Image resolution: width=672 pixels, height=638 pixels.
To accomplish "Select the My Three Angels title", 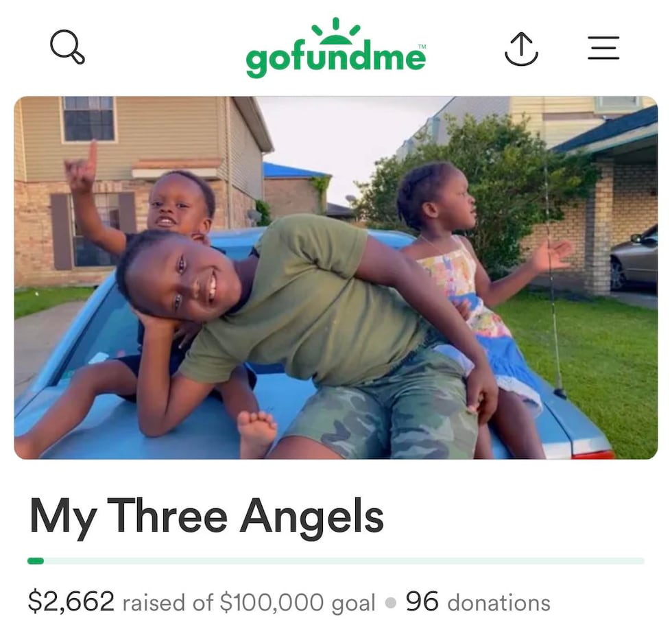I will click(x=206, y=516).
